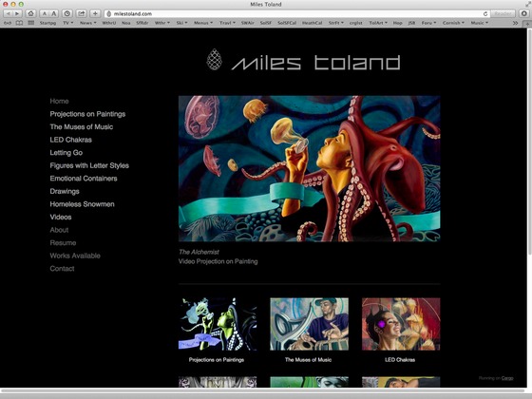Open the Works Available page
Screen dimensions: 532x399
pyautogui.click(x=75, y=256)
